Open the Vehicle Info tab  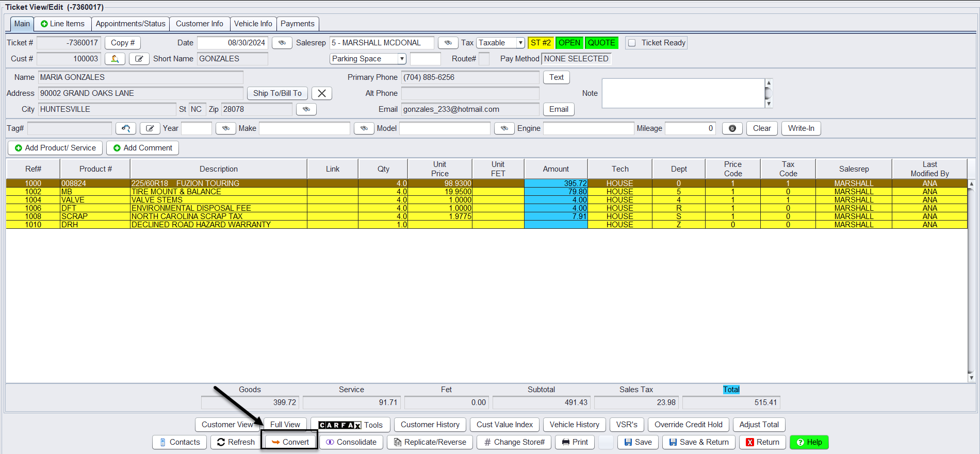coord(253,24)
